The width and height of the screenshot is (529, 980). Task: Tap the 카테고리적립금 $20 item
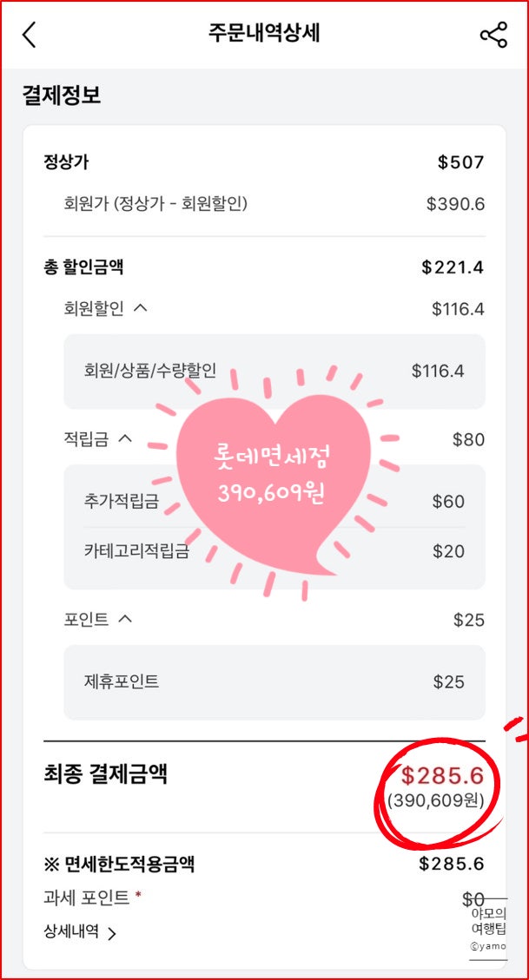click(x=274, y=551)
